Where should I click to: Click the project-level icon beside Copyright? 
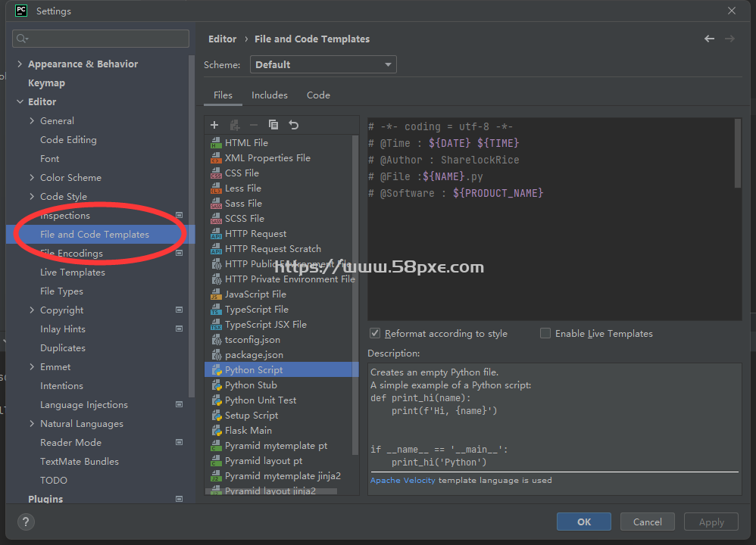pos(179,310)
